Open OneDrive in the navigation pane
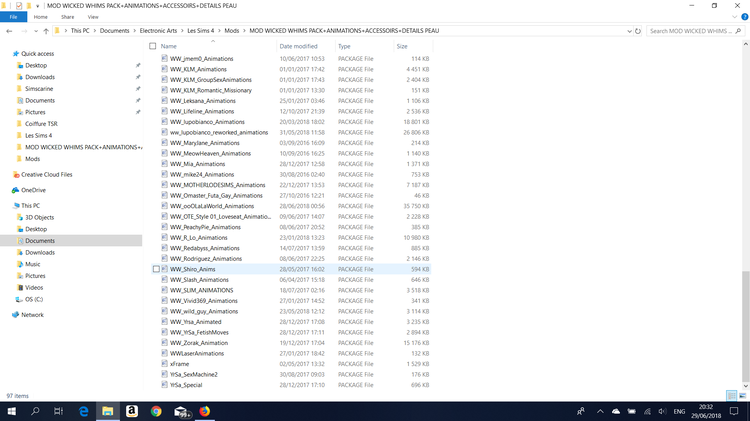The width and height of the screenshot is (750, 421). tap(33, 190)
